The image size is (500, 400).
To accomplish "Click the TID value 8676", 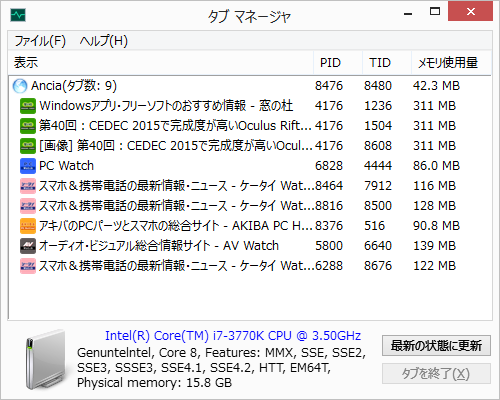I will 378,266.
